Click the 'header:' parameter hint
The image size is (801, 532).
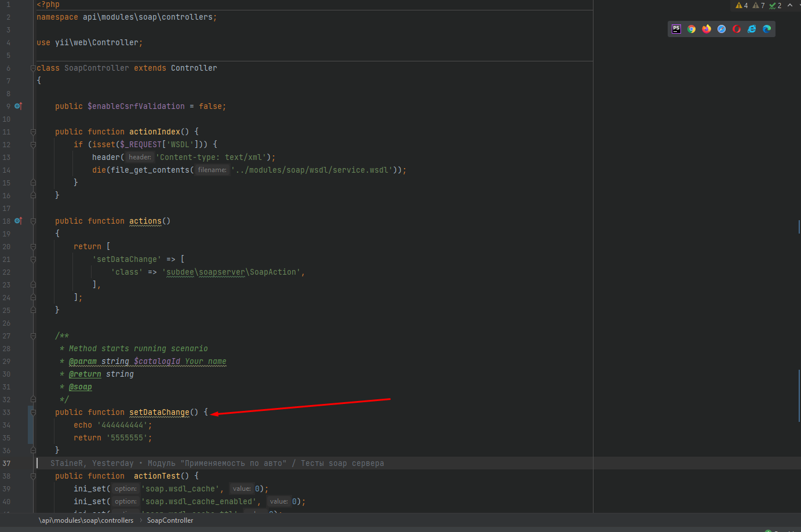tap(140, 157)
